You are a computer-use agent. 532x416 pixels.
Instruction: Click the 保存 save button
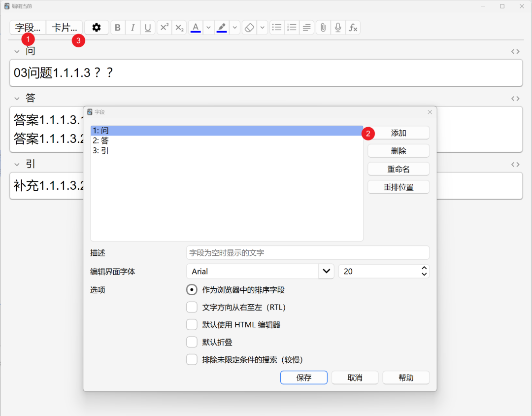click(x=303, y=378)
